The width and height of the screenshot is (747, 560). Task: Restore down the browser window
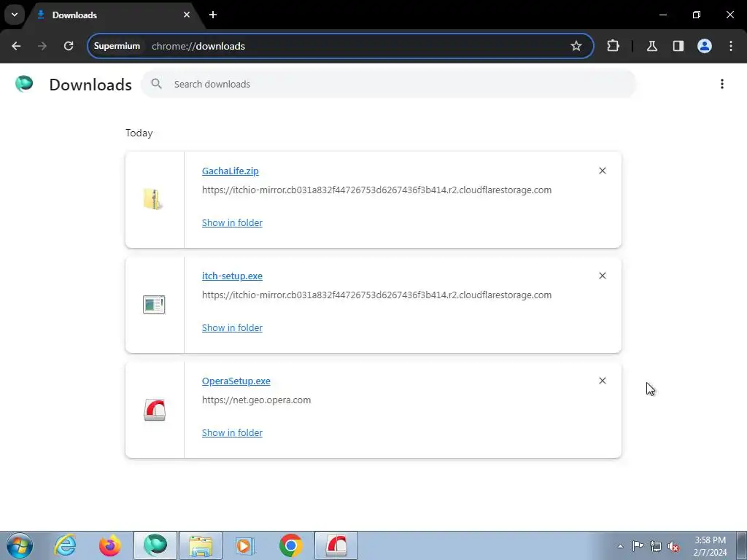click(x=697, y=15)
